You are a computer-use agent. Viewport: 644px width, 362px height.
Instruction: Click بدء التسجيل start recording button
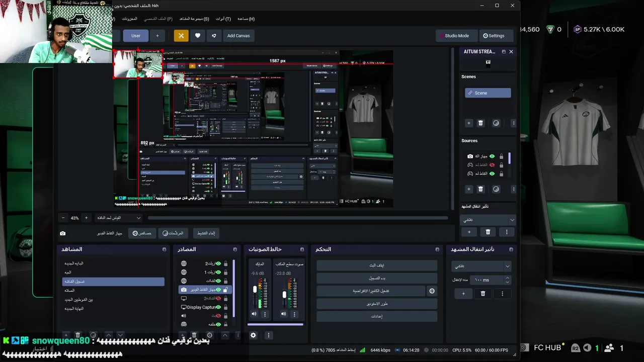[377, 278]
